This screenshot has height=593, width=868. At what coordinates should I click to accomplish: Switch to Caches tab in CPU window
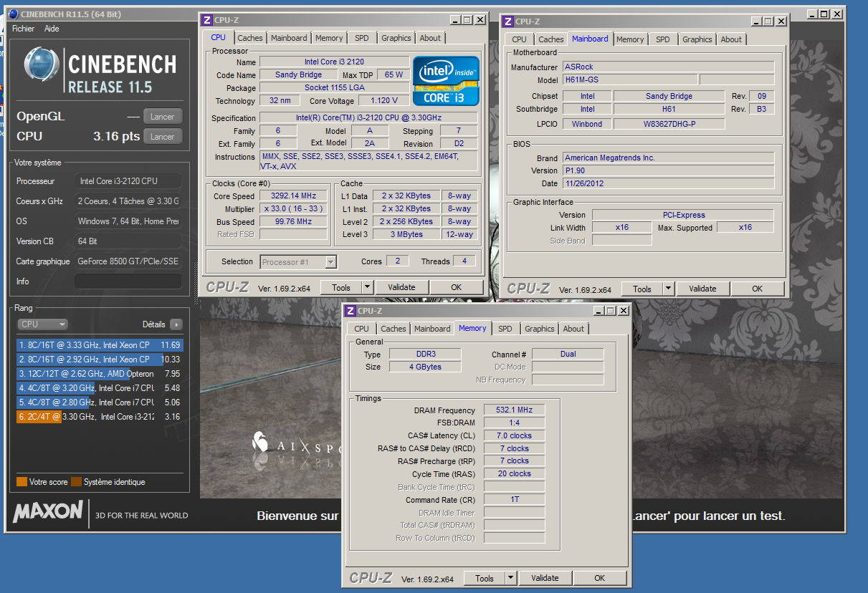(250, 38)
